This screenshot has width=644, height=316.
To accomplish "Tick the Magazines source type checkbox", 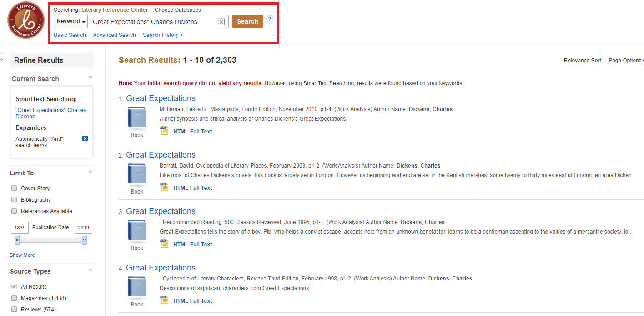I will pyautogui.click(x=14, y=298).
